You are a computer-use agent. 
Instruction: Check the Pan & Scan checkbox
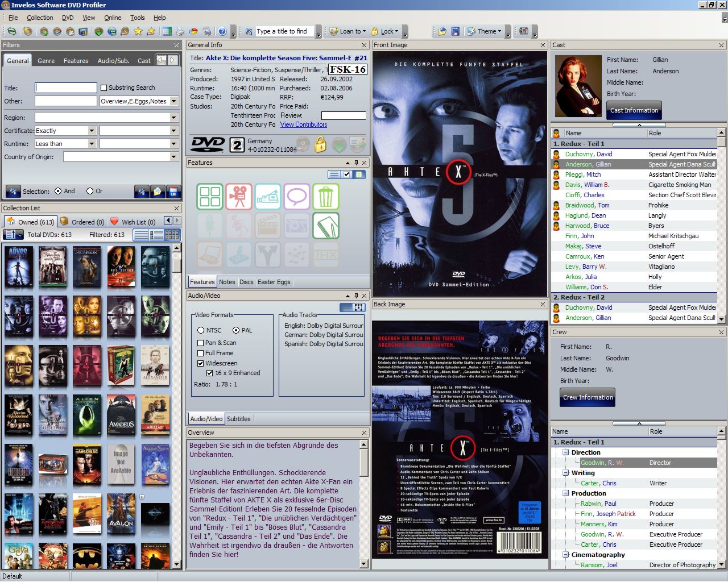201,343
